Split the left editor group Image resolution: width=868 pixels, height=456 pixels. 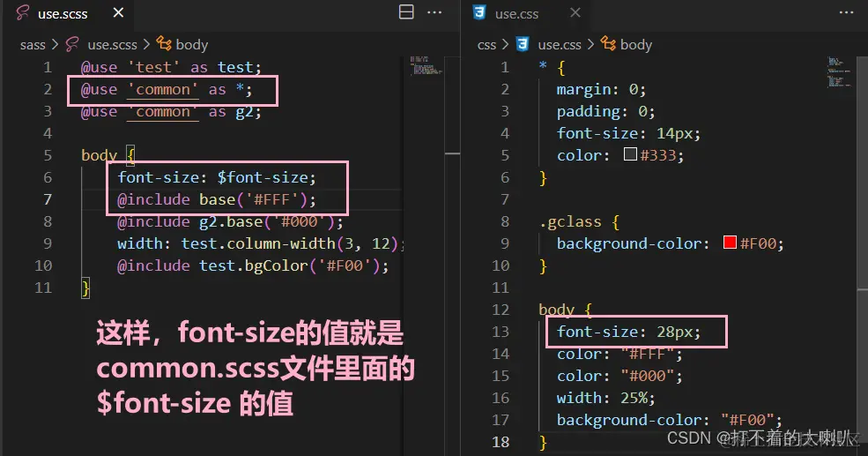pyautogui.click(x=406, y=12)
